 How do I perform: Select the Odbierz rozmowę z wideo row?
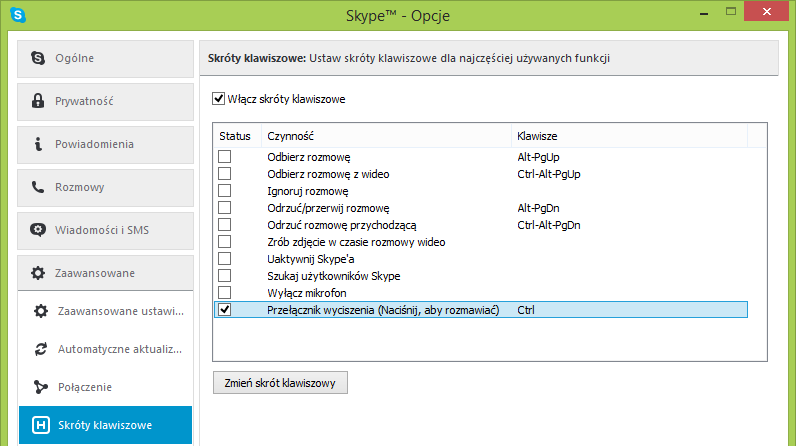328,174
